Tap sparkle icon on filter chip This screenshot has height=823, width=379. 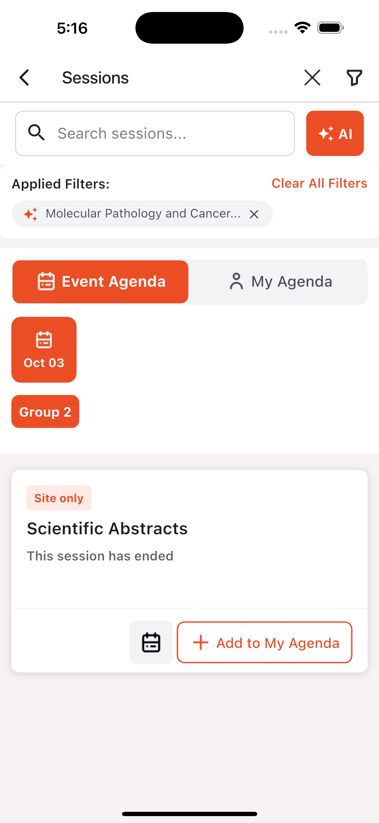tap(30, 214)
